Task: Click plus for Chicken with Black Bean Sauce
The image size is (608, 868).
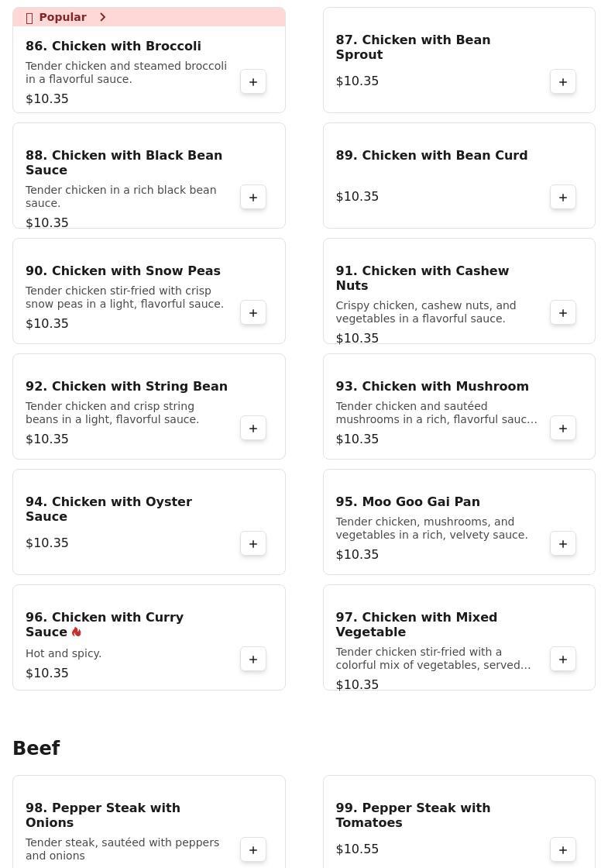Action: tap(253, 198)
